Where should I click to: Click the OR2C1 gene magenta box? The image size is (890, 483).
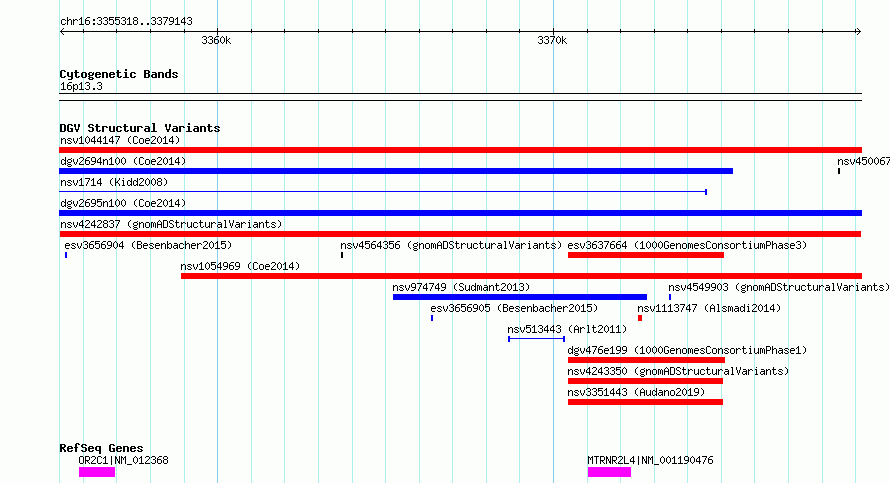(x=96, y=472)
